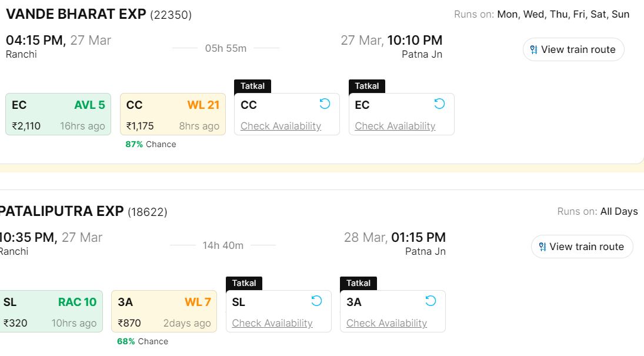Open the Vande Bharat Exp train title
This screenshot has width=644, height=356.
pos(76,14)
